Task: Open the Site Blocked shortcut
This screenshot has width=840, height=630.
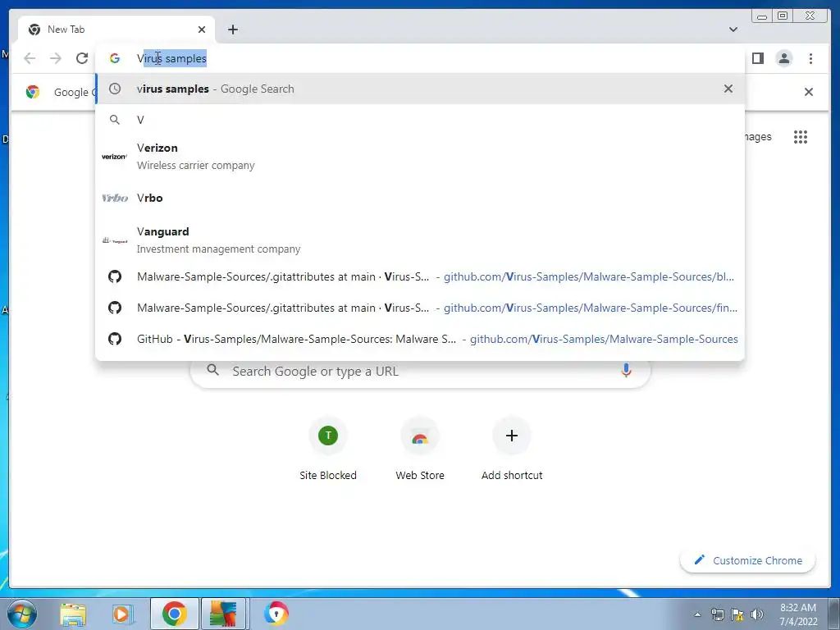Action: (328, 449)
